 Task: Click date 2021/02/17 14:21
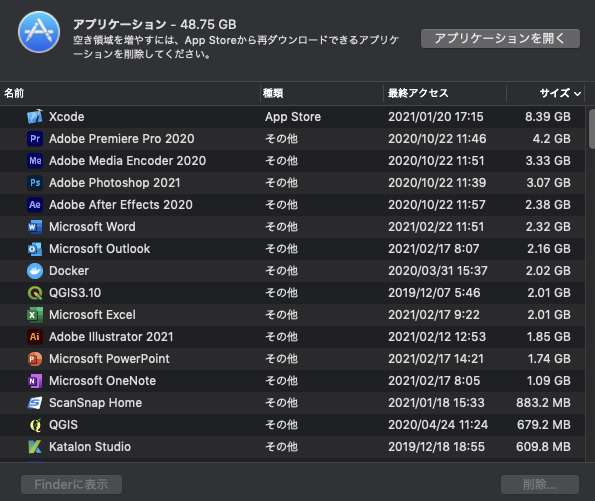[436, 359]
